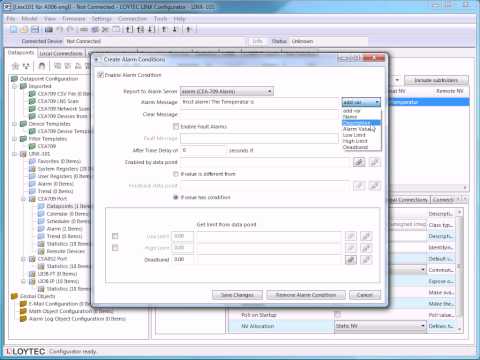
Task: Click the Alarm Message text field
Action: click(x=259, y=102)
